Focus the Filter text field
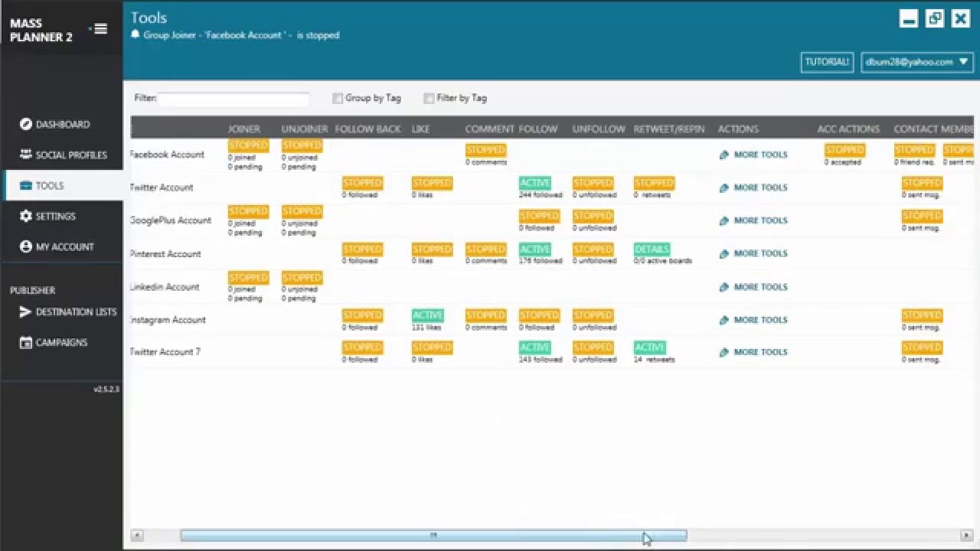This screenshot has height=551, width=980. pos(234,99)
